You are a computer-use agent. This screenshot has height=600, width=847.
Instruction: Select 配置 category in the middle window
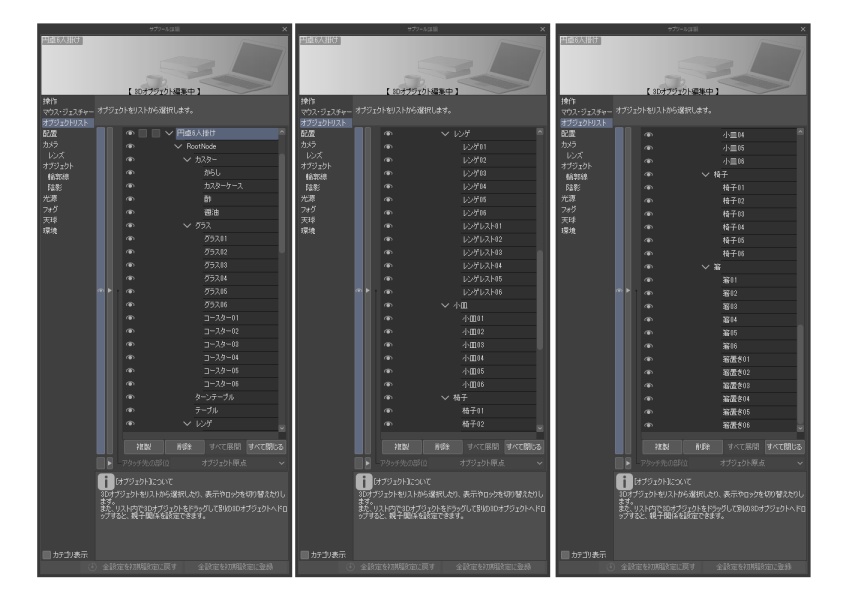pos(308,133)
